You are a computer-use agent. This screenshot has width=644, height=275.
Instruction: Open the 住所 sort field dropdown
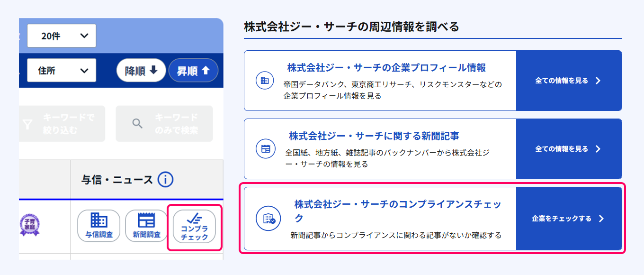coord(62,70)
